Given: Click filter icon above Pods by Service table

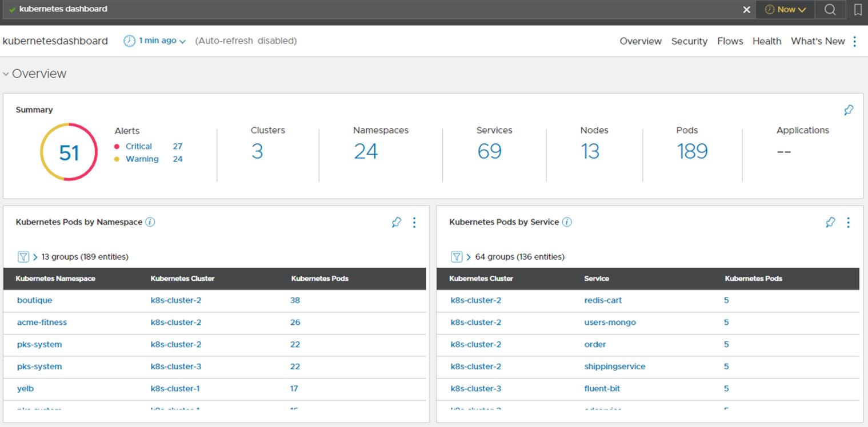Looking at the screenshot, I should [457, 257].
